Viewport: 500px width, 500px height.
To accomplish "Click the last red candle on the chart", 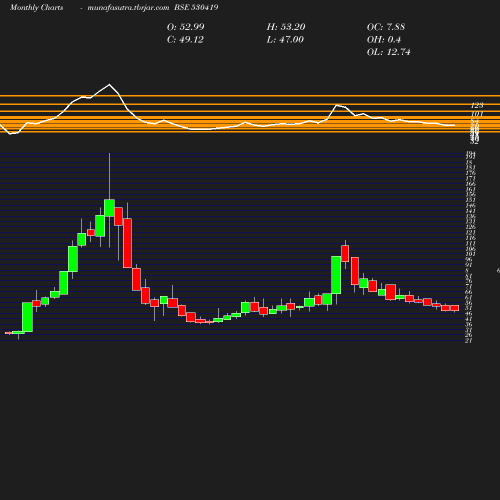I will pyautogui.click(x=455, y=308).
